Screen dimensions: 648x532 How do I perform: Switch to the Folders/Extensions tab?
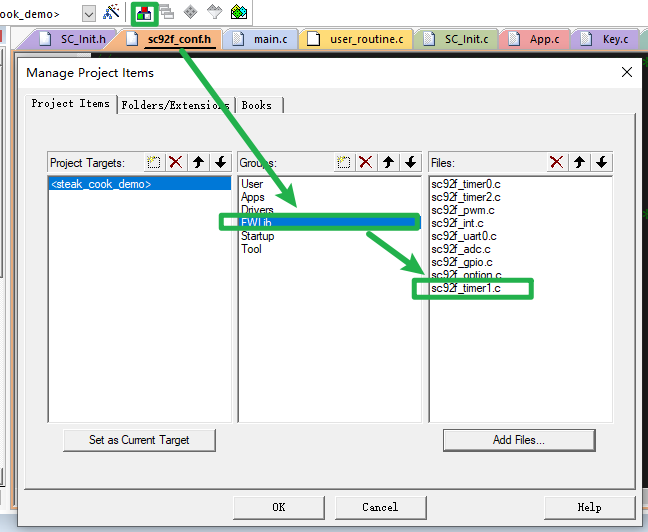coord(176,105)
